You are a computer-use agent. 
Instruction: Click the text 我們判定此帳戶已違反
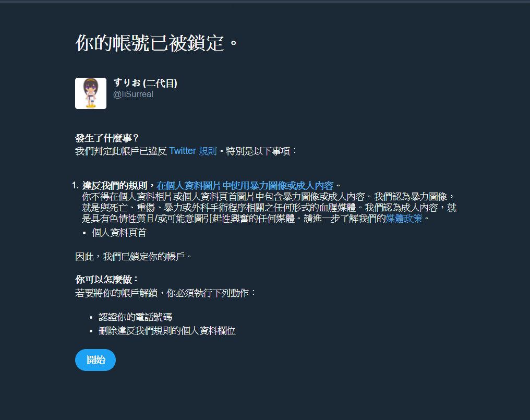[121, 151]
